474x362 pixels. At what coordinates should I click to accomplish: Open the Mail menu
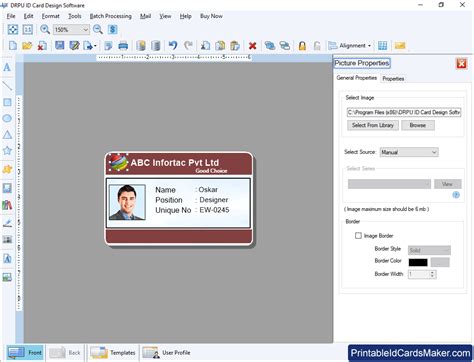(x=145, y=16)
